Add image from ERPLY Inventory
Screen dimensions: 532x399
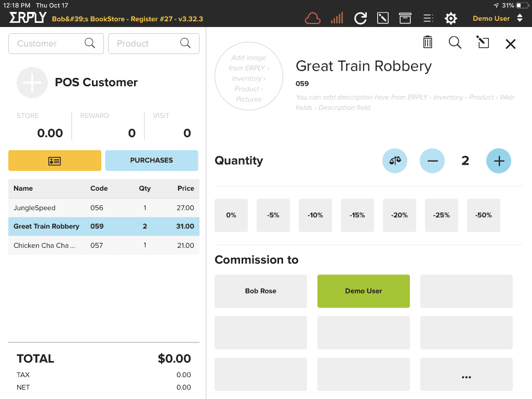pyautogui.click(x=248, y=76)
